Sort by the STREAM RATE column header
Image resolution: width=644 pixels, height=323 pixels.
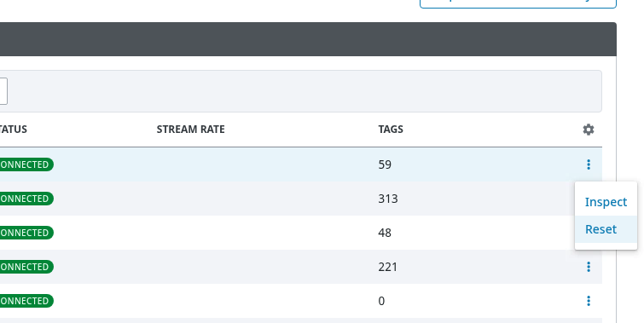(190, 130)
